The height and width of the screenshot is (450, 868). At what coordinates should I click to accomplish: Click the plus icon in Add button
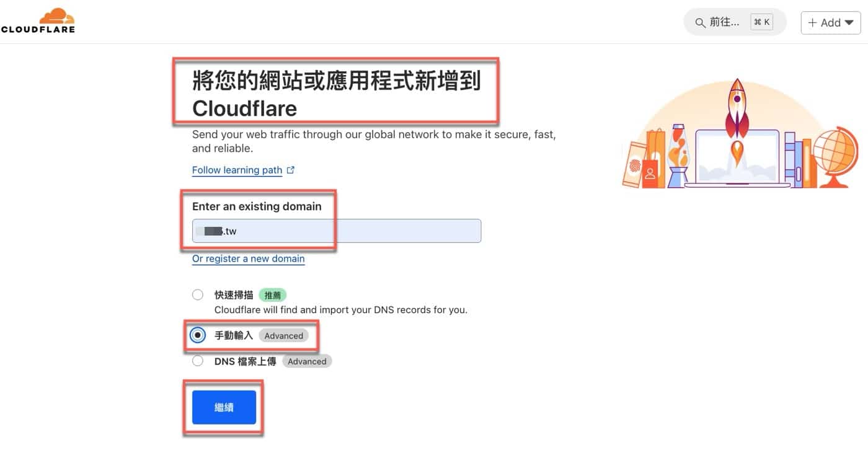coord(812,22)
